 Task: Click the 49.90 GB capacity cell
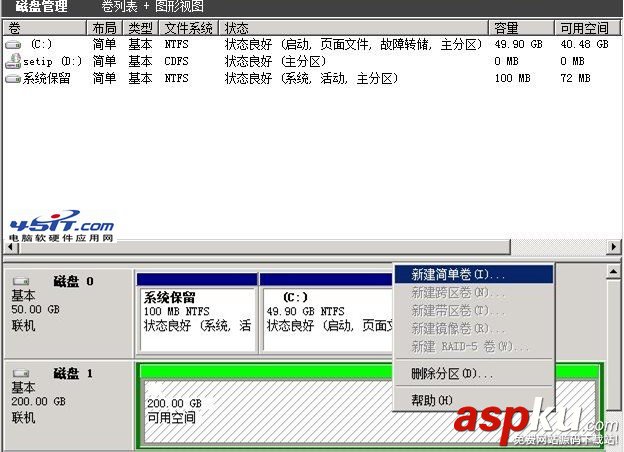(x=519, y=44)
